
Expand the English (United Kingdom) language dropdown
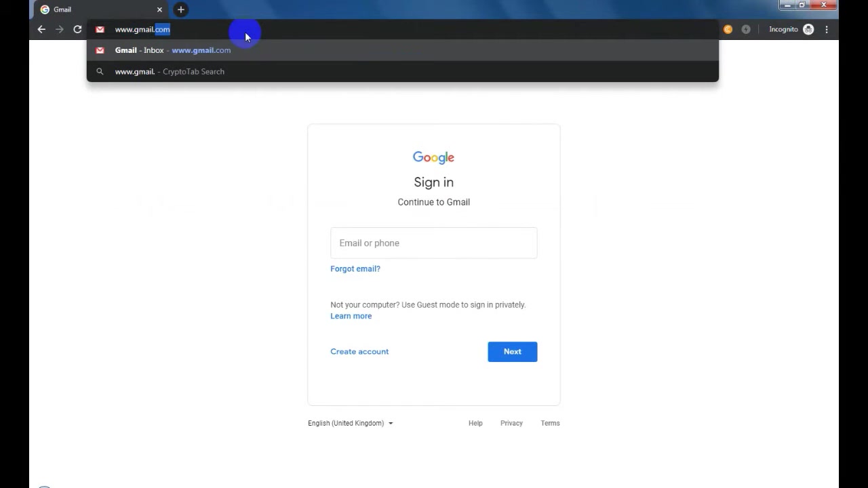pos(351,423)
